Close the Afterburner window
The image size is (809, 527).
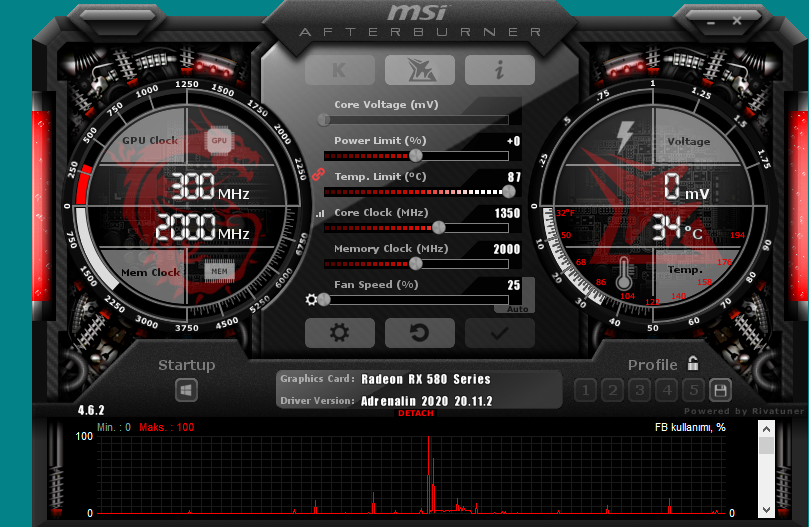[x=737, y=21]
